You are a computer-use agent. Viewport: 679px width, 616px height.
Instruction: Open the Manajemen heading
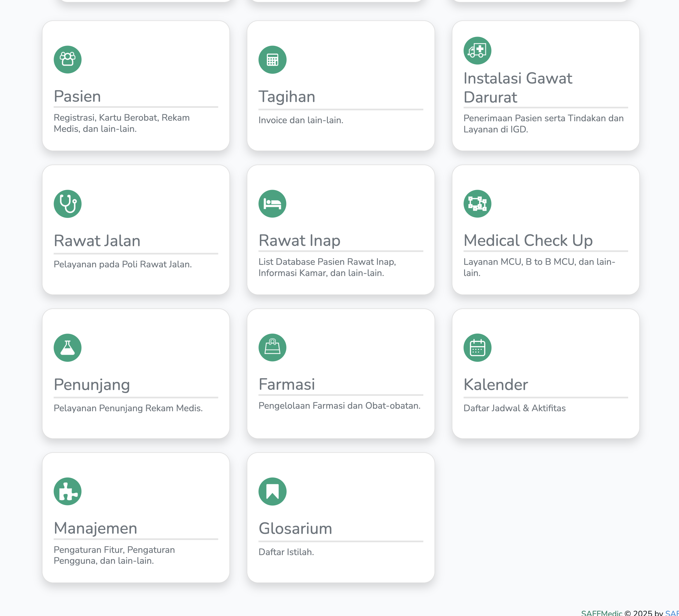coord(95,528)
